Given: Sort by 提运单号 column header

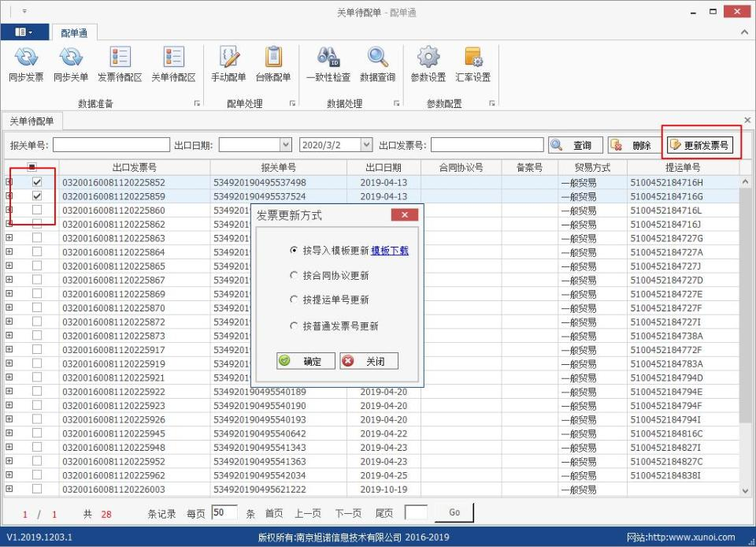Looking at the screenshot, I should [683, 167].
